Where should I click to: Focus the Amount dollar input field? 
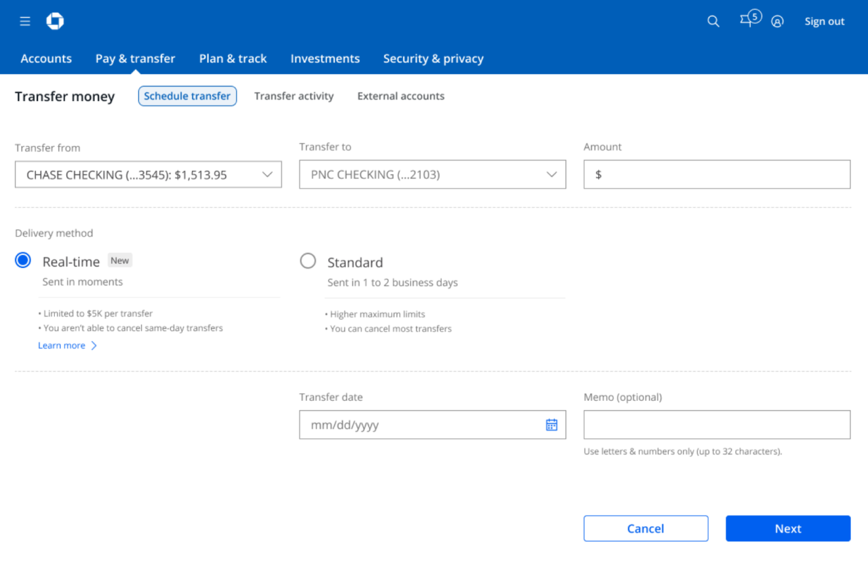pyautogui.click(x=717, y=174)
